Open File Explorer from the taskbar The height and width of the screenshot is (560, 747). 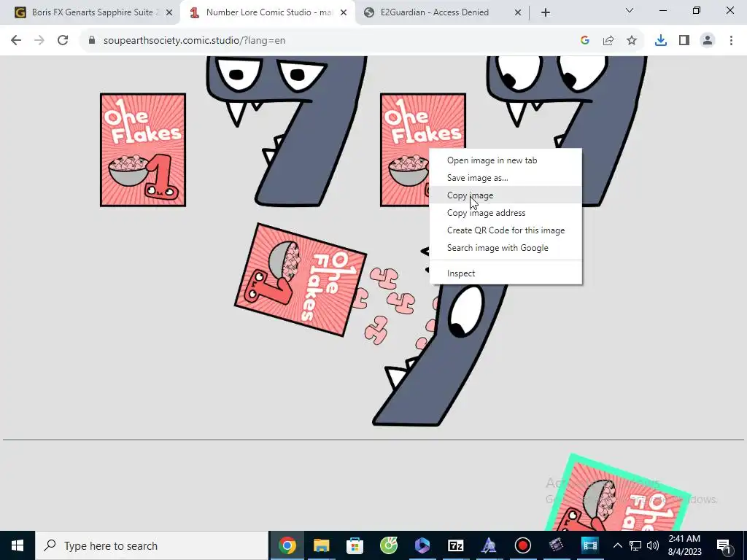click(x=321, y=545)
